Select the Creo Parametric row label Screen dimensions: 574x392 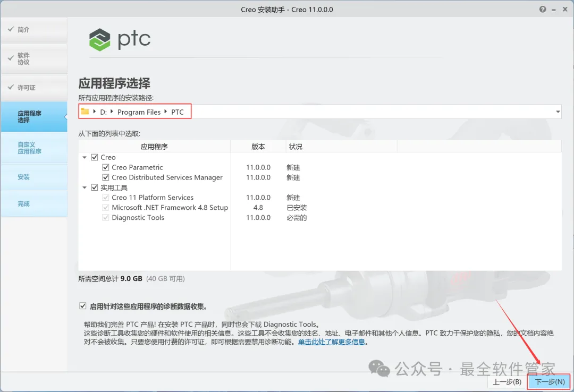pos(137,167)
